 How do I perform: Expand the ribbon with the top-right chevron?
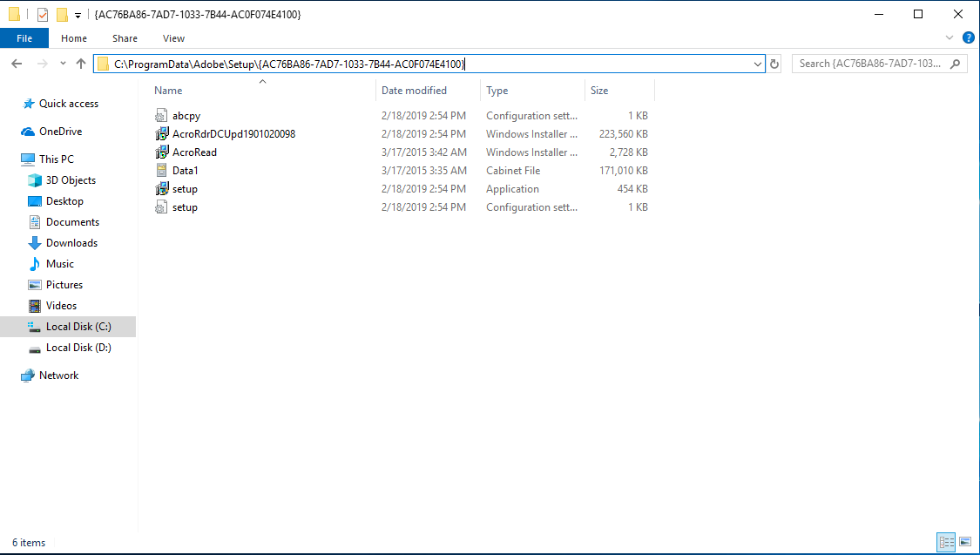[x=950, y=37]
